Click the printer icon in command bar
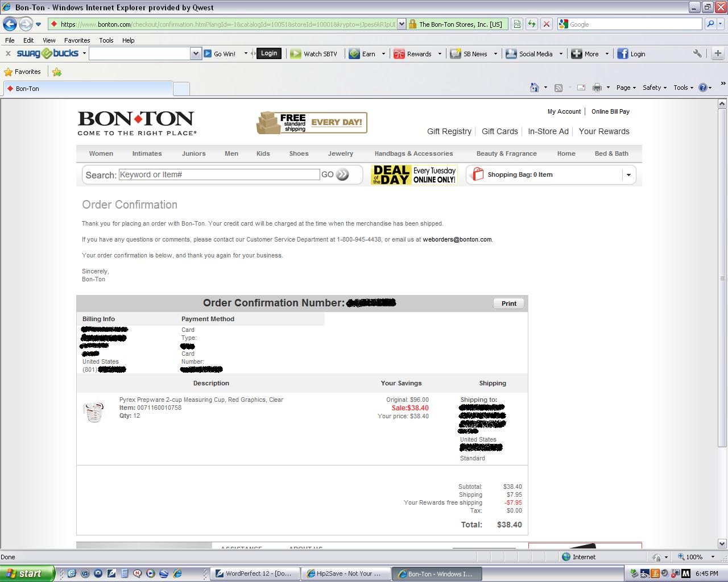The height and width of the screenshot is (582, 728). click(x=597, y=88)
